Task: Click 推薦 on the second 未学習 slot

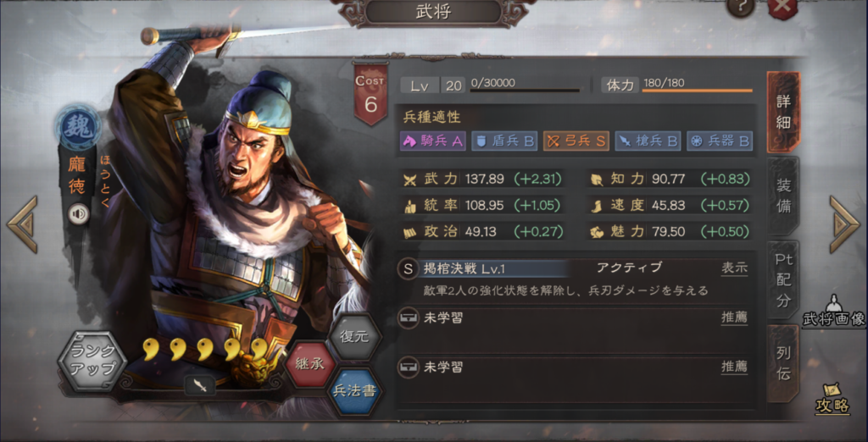Action: coord(734,367)
